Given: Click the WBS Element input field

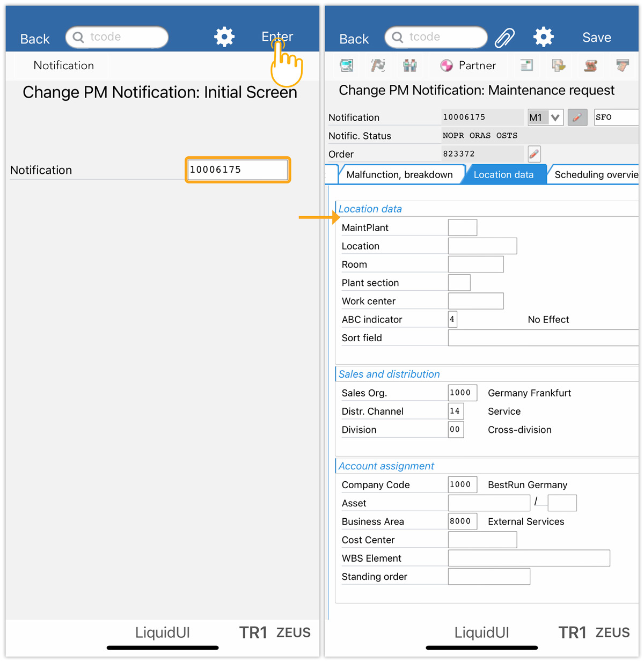Looking at the screenshot, I should point(529,558).
